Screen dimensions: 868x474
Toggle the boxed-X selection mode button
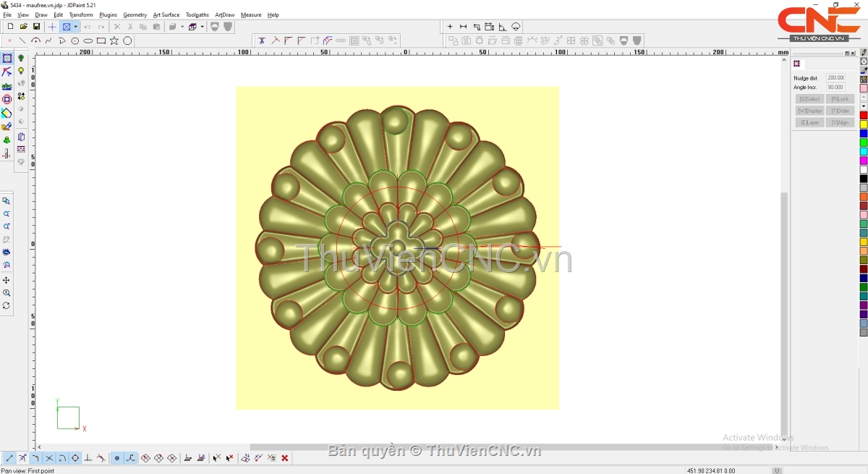67,27
